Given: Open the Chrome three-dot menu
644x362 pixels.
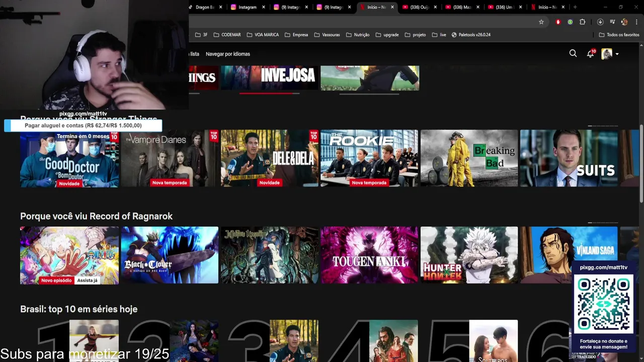Looking at the screenshot, I should tap(636, 22).
